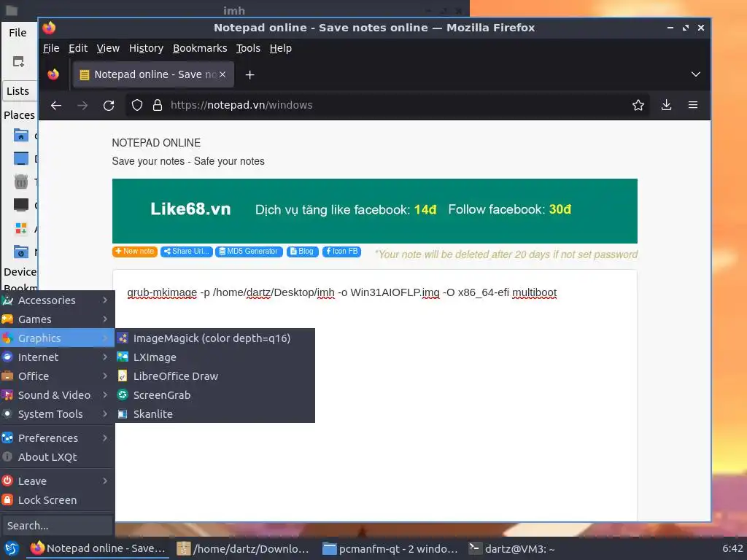Screen dimensions: 747x560
Task: Switch to /home/dartz/Downlo... taskbar window
Action: click(243, 548)
